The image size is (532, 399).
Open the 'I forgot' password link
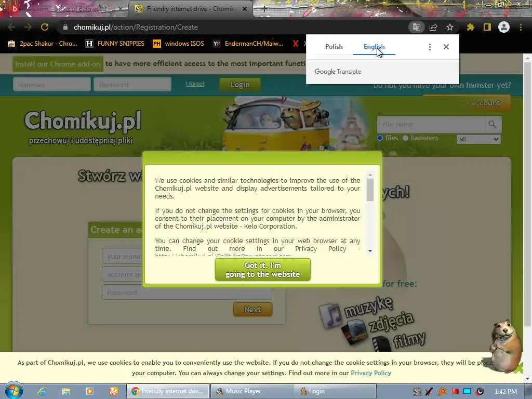point(195,84)
